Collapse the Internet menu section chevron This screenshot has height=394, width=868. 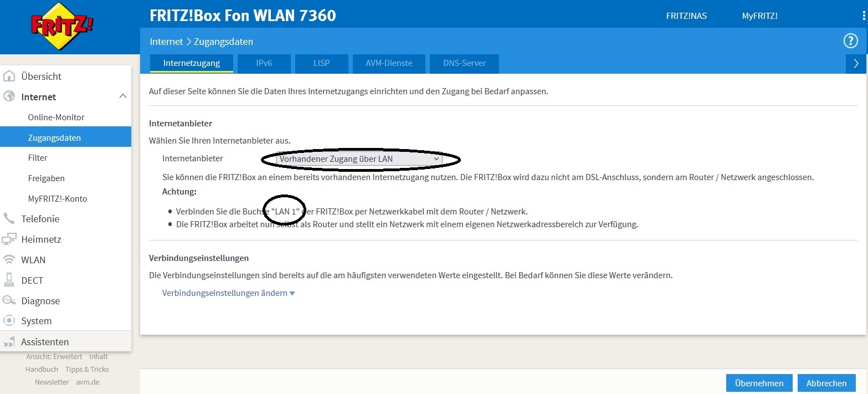tap(123, 96)
